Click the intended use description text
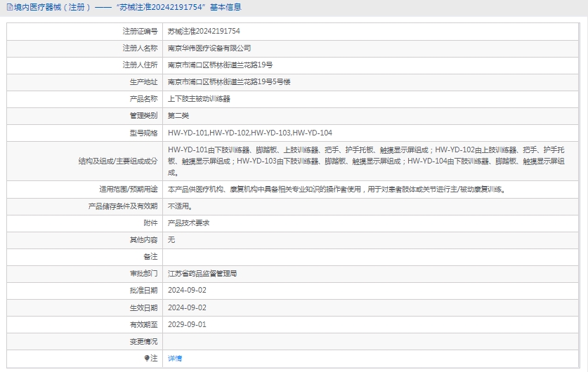 (336, 189)
